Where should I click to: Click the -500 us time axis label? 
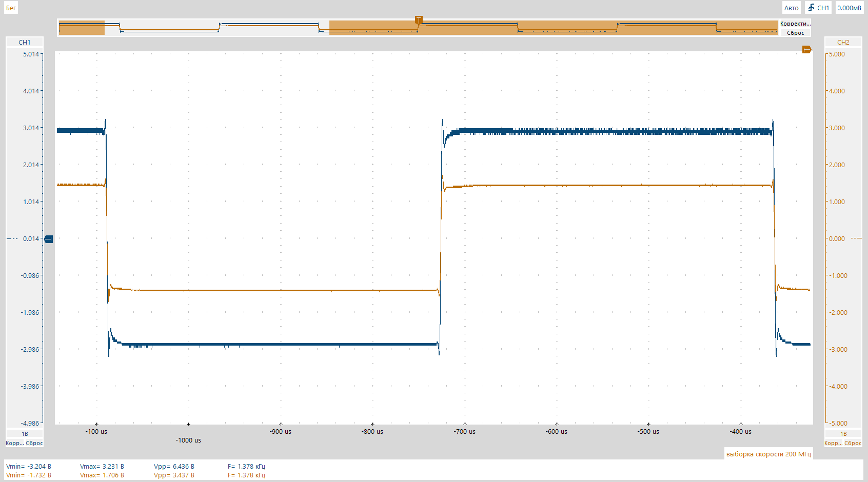pyautogui.click(x=648, y=431)
